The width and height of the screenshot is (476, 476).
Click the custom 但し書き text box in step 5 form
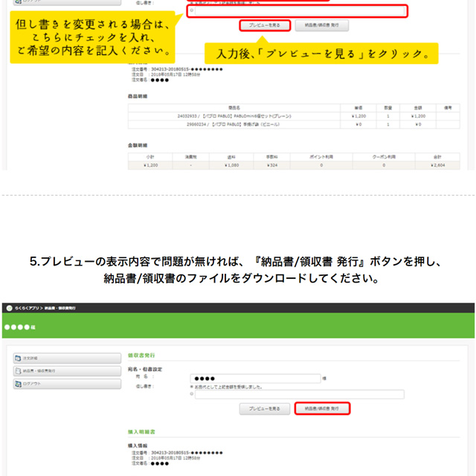299,395
